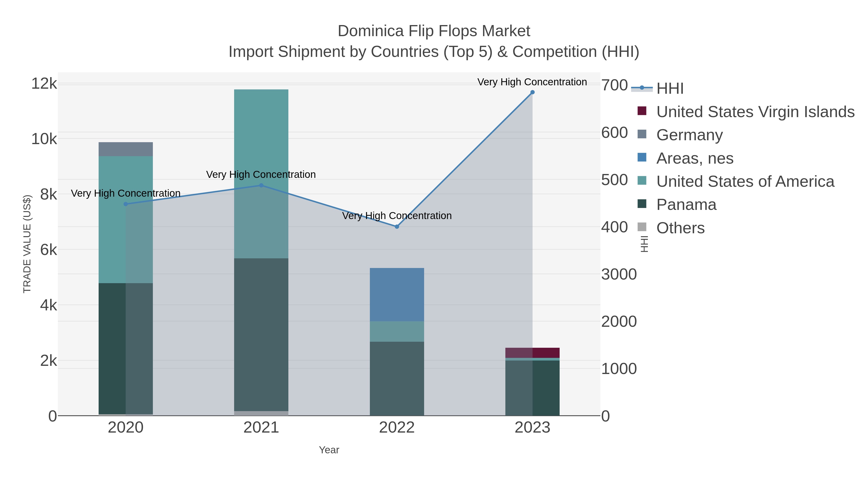
Task: Click the slate-grey Germany legend swatch
Action: [642, 134]
